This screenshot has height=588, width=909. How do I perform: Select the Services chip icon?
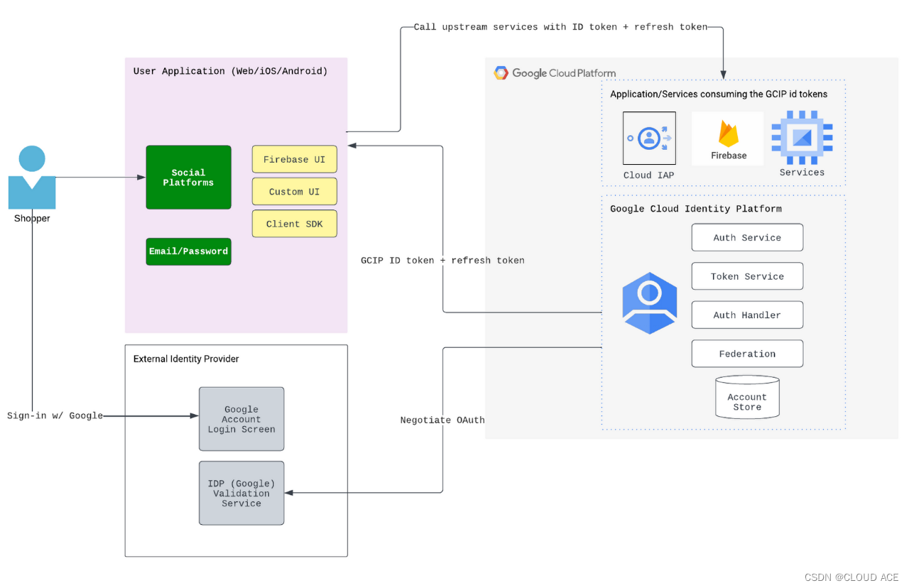coord(802,138)
